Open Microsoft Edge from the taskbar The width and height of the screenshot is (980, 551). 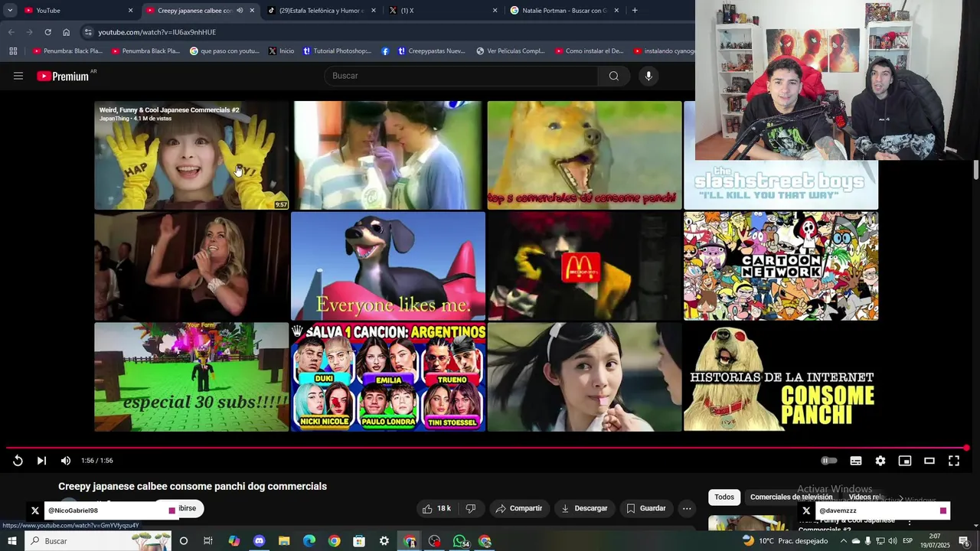click(x=309, y=541)
